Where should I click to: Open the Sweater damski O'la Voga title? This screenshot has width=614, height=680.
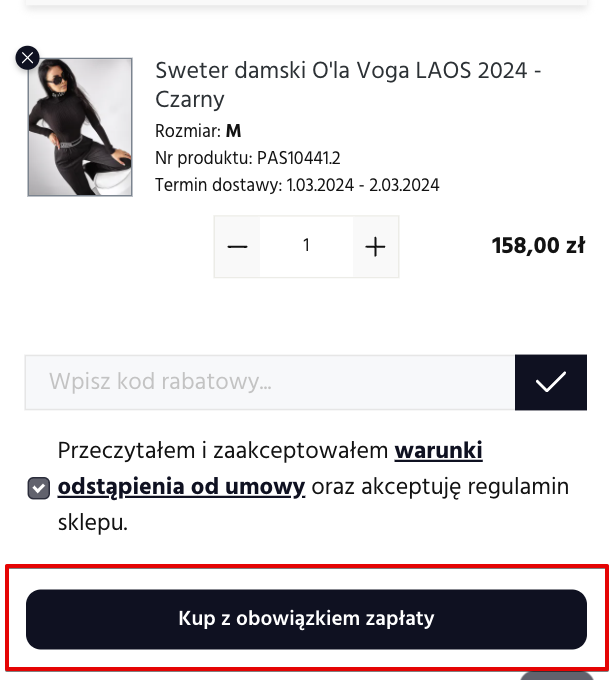(348, 72)
